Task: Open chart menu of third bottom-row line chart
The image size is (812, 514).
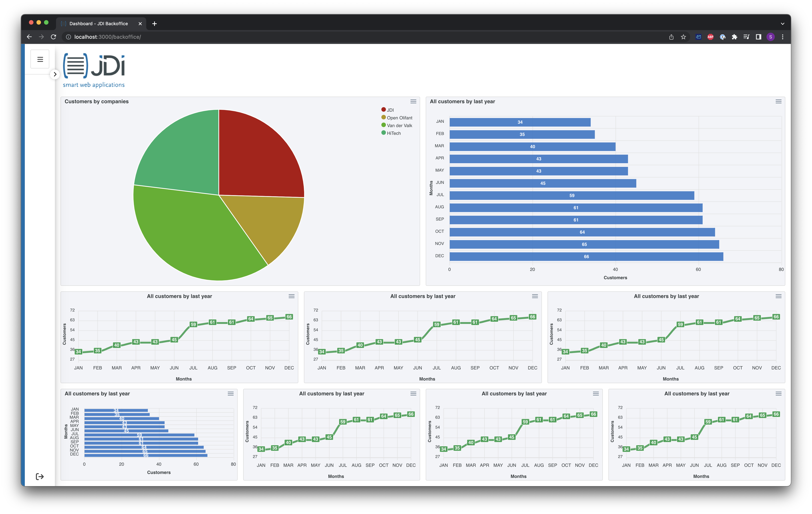Action: [596, 394]
